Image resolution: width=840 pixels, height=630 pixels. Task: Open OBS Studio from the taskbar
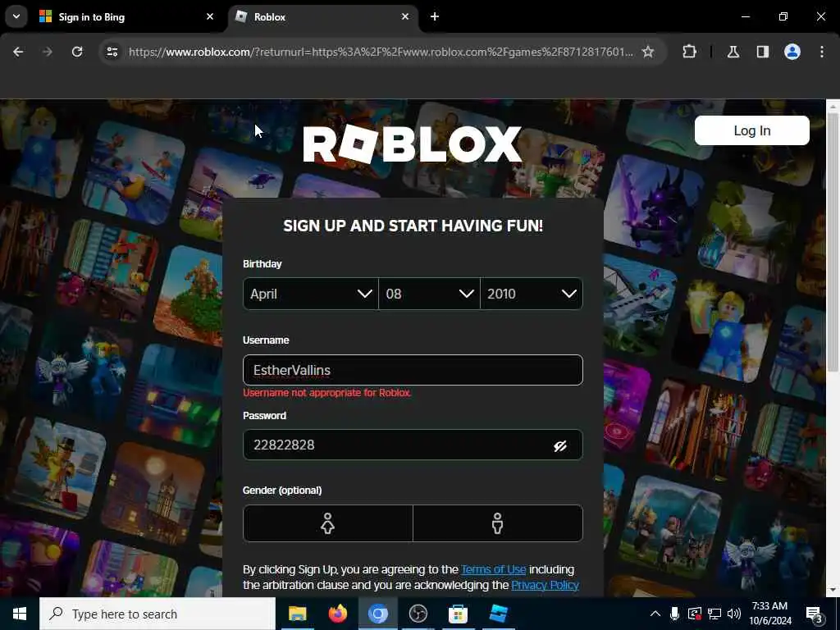pyautogui.click(x=418, y=614)
